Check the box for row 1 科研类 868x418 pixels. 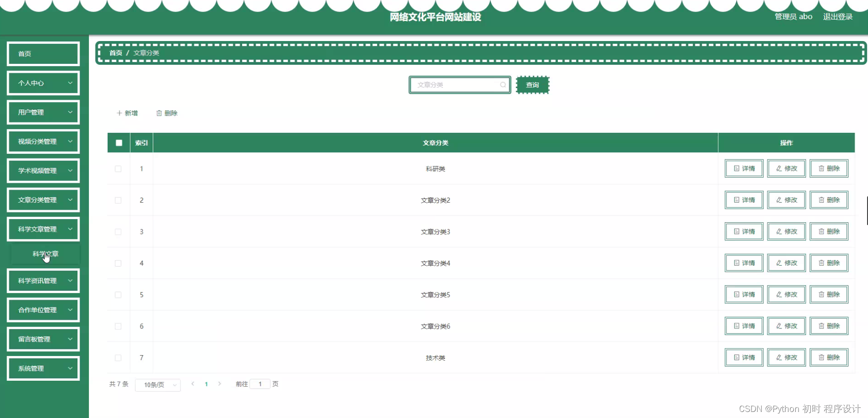point(118,169)
